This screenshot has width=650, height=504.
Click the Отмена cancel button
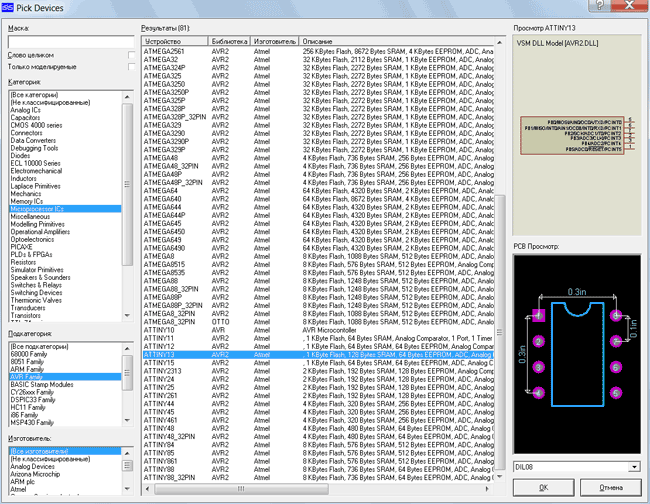pos(611,487)
